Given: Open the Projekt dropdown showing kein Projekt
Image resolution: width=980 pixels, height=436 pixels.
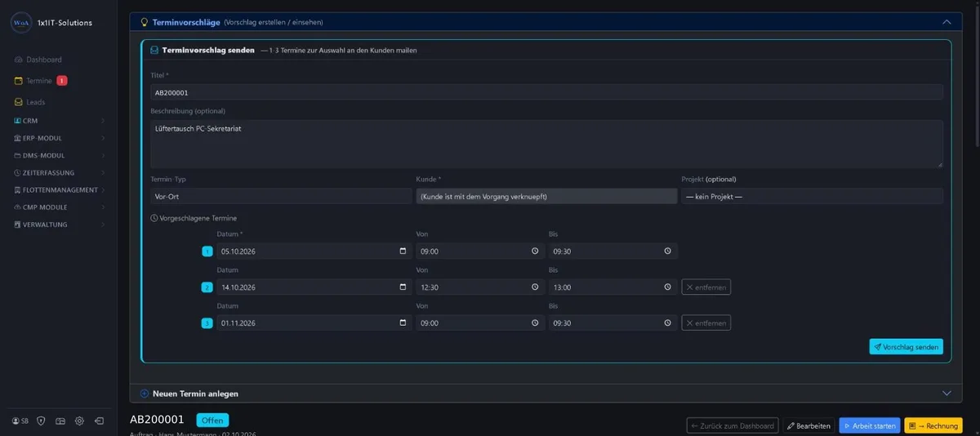Looking at the screenshot, I should click(x=813, y=196).
